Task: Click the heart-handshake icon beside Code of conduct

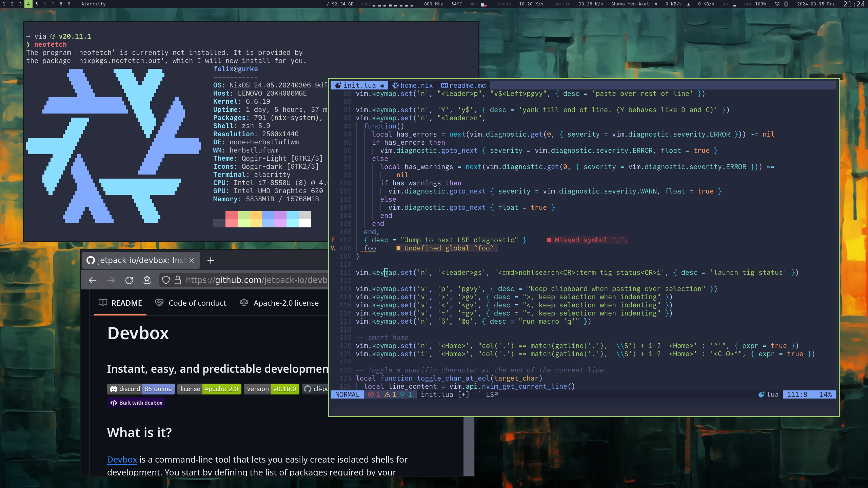Action: click(159, 303)
